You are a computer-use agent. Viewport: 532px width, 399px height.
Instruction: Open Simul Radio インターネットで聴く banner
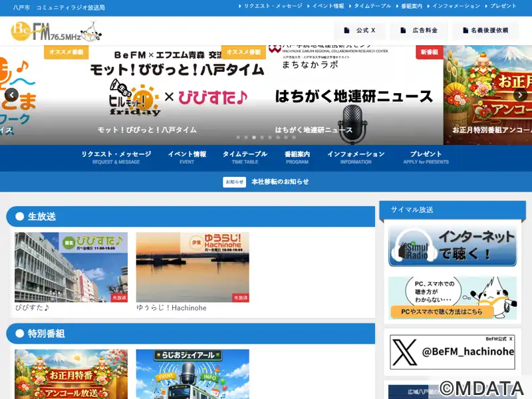452,246
